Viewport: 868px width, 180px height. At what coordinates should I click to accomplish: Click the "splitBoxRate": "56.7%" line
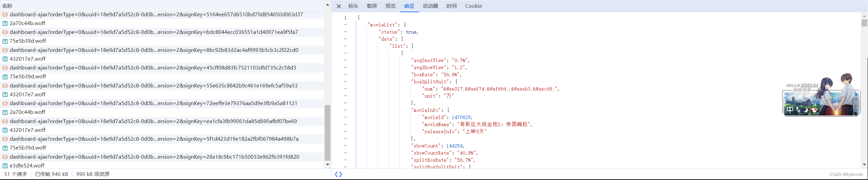pyautogui.click(x=443, y=160)
